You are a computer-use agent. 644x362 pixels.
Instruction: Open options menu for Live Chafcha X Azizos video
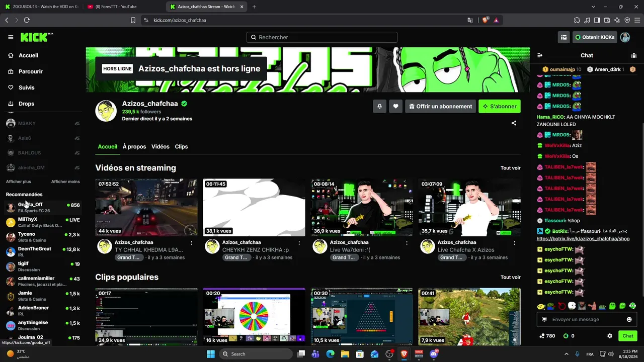(x=514, y=243)
